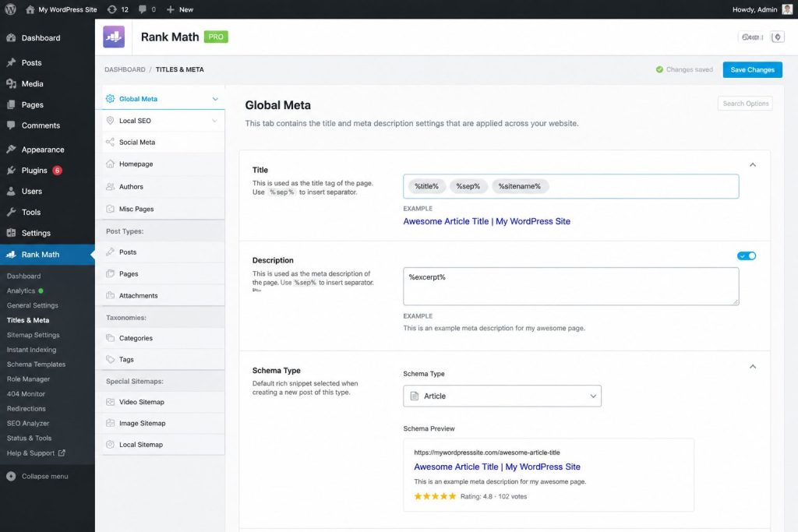Click the Posts pin icon in main sidebar

point(11,62)
